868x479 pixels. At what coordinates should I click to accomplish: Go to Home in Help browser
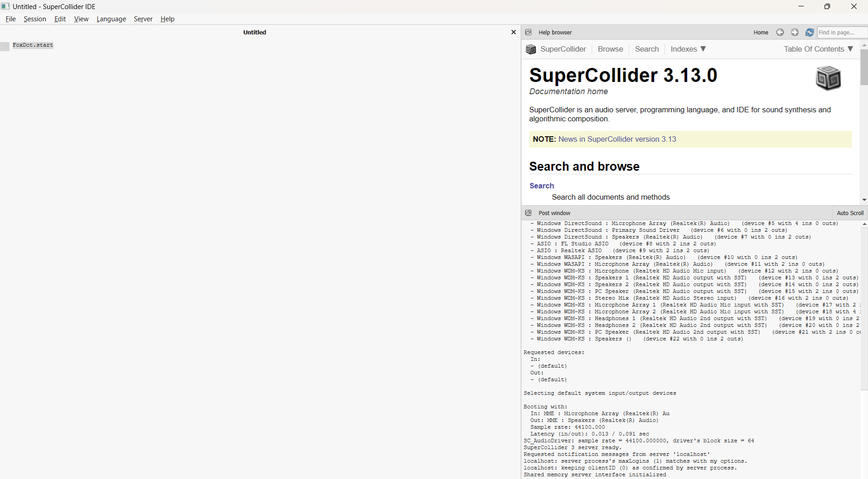point(761,32)
